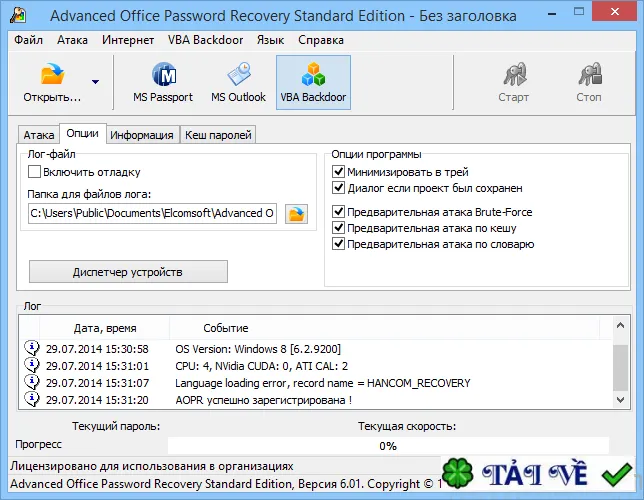
Task: Browse for log folder with folder icon
Action: [296, 214]
